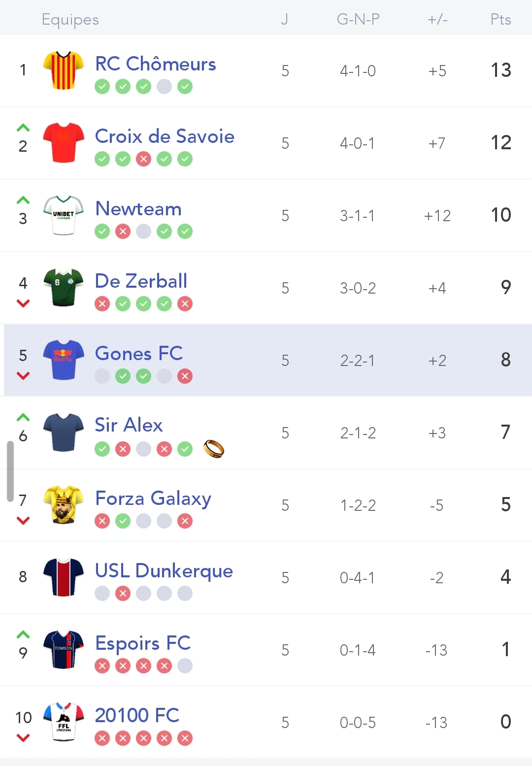This screenshot has width=532, height=766.
Task: Click the vertical scrollbar handle on the left
Action: [x=10, y=471]
